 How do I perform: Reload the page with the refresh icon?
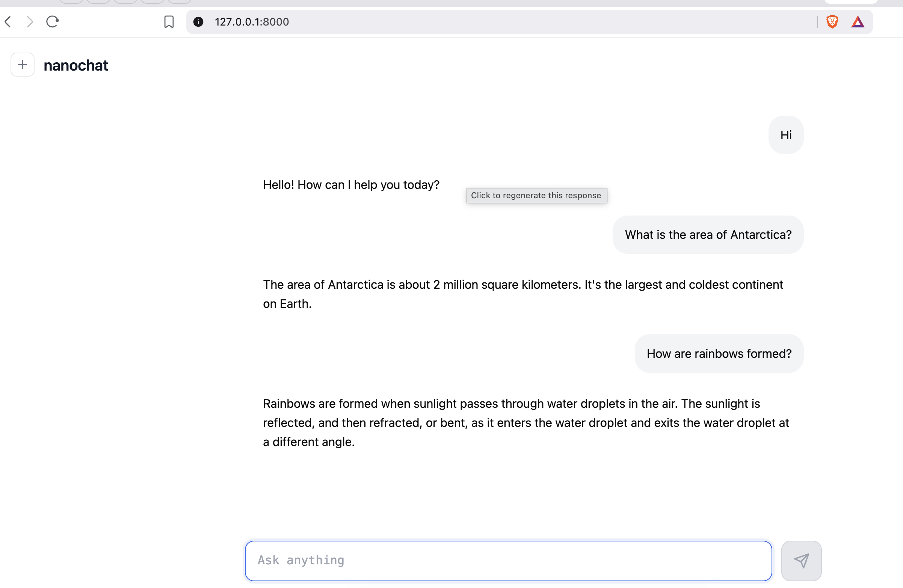[52, 22]
